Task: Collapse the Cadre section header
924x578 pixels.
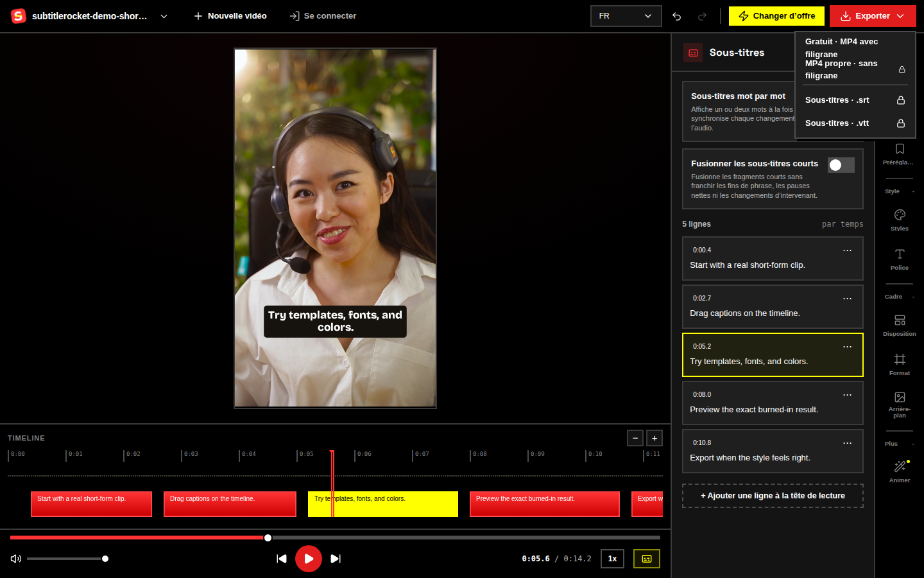Action: 900,297
